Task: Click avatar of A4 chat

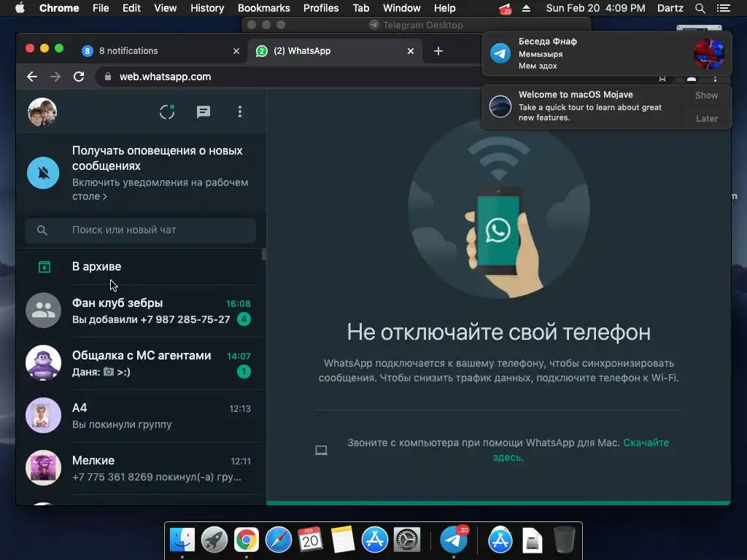Action: (x=43, y=415)
